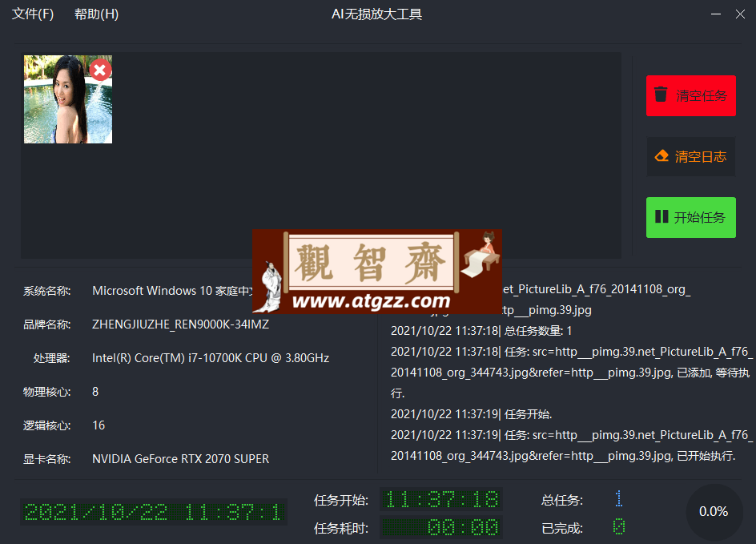Click the green 开始任务 button
This screenshot has height=544, width=756.
[x=691, y=217]
